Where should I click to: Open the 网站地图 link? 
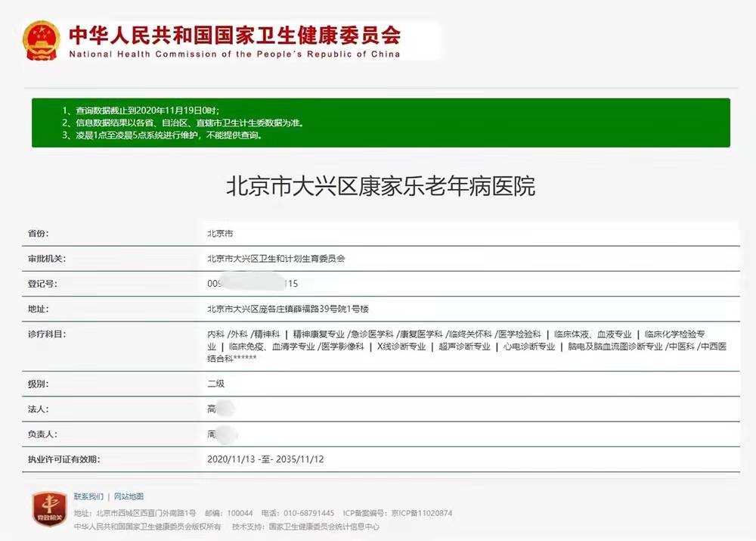point(129,497)
